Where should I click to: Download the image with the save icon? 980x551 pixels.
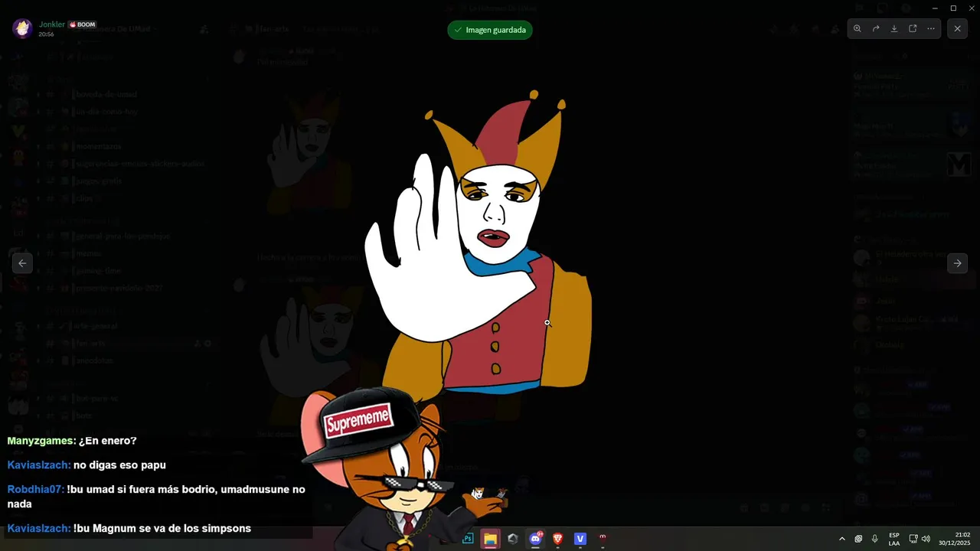[894, 28]
